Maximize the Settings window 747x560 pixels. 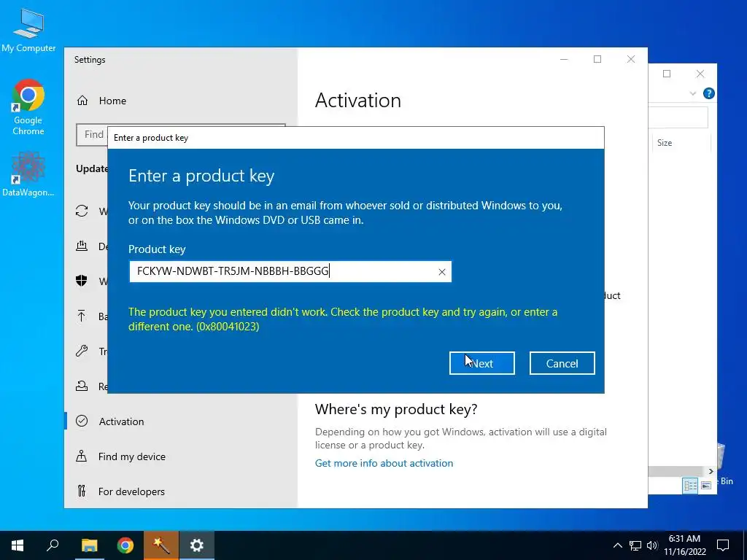(597, 59)
